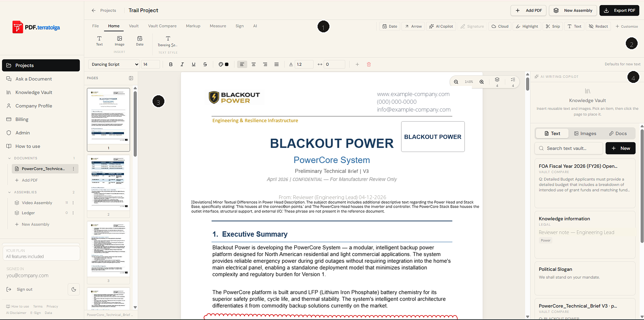Click the font size field
The image size is (644, 320).
[150, 64]
